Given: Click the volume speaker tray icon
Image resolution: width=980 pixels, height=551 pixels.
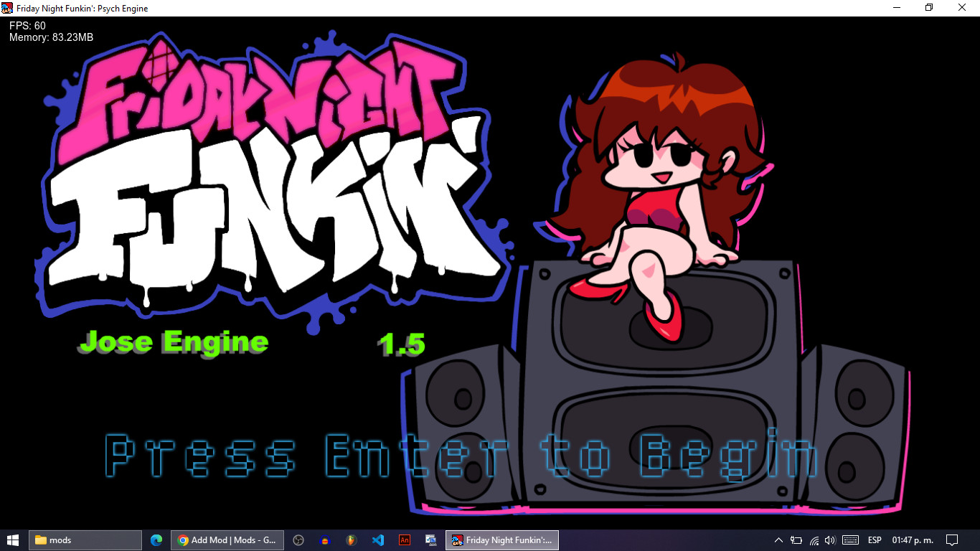Looking at the screenshot, I should point(831,540).
